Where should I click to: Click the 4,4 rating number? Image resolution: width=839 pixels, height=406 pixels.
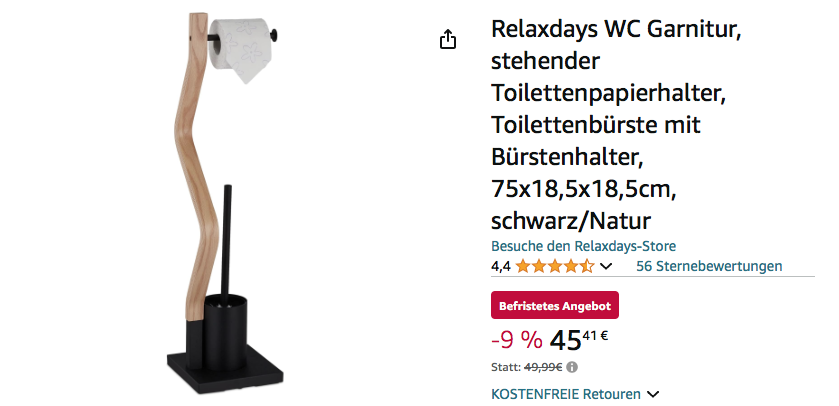(501, 266)
